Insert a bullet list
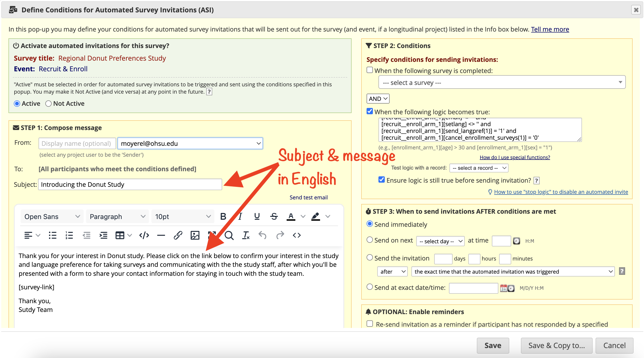644x358 pixels. point(53,235)
